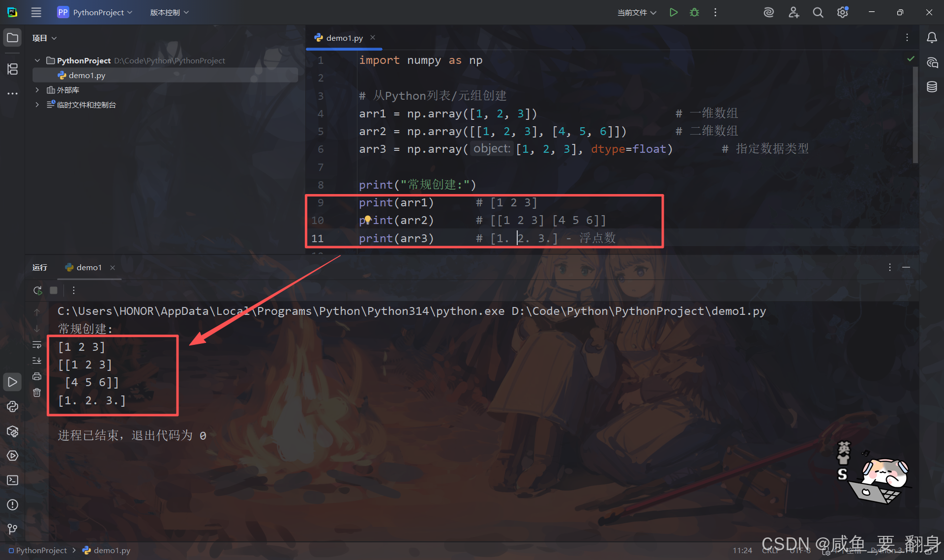Open the Problems tool window icon
The height and width of the screenshot is (560, 944).
pos(13,504)
